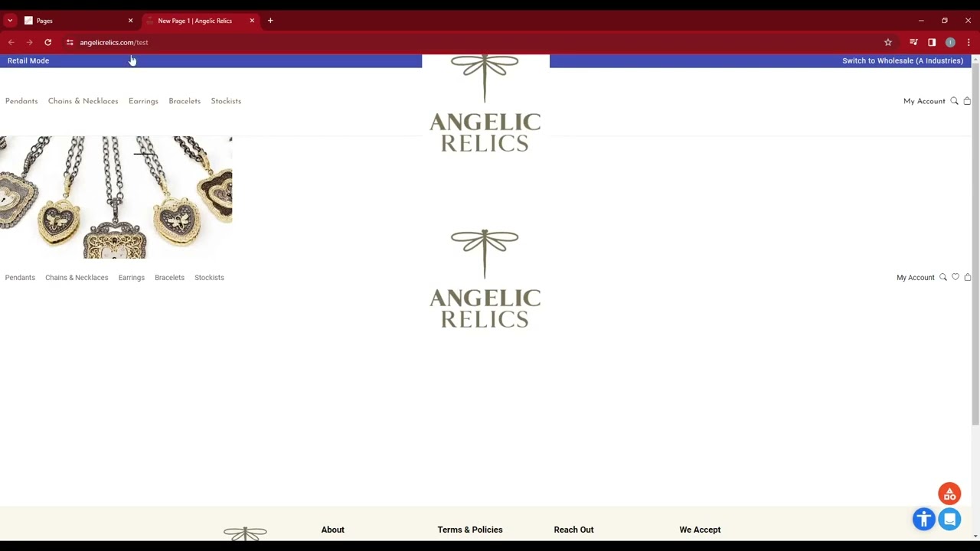980x551 pixels.
Task: Click the Reach Out footer heading
Action: [x=573, y=530]
